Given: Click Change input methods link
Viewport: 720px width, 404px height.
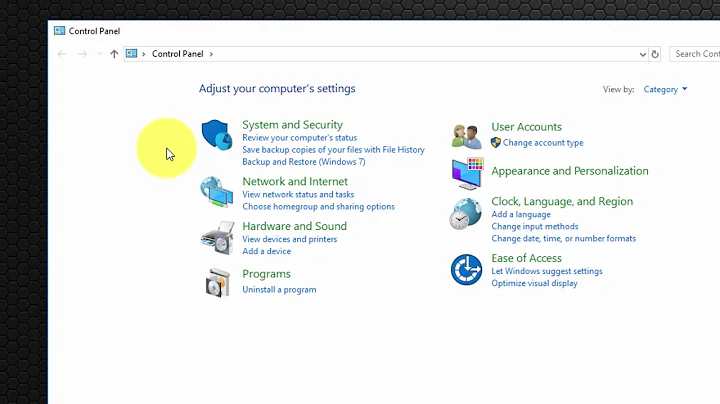Looking at the screenshot, I should [534, 226].
